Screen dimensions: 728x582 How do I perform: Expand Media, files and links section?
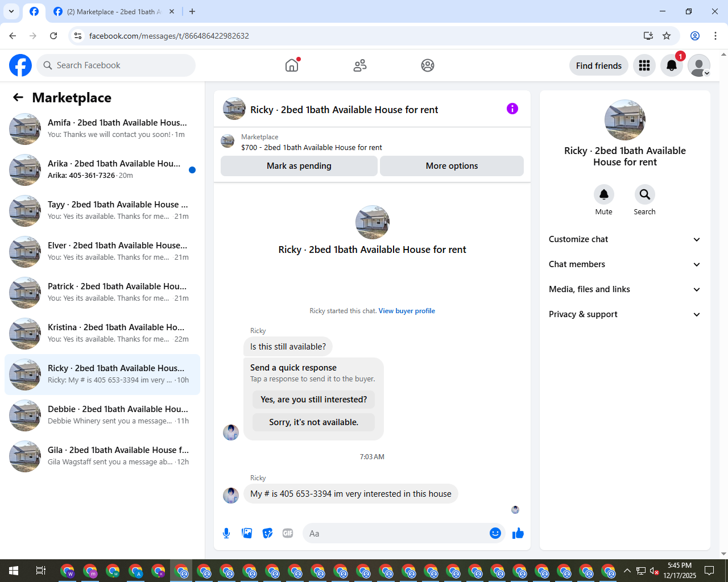pos(625,289)
